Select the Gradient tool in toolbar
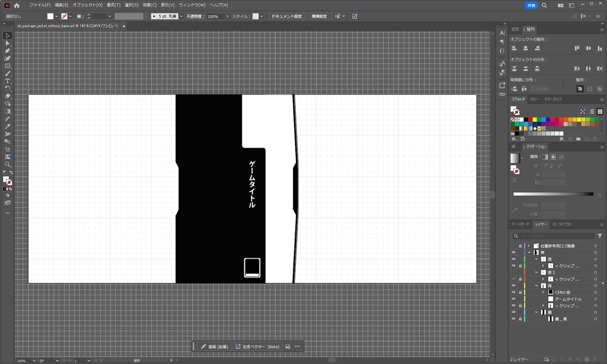This screenshot has width=607, height=364. [7, 111]
